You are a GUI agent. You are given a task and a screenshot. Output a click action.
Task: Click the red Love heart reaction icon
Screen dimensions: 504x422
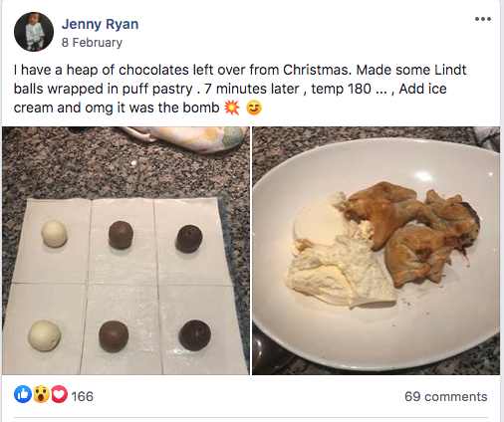pos(59,394)
